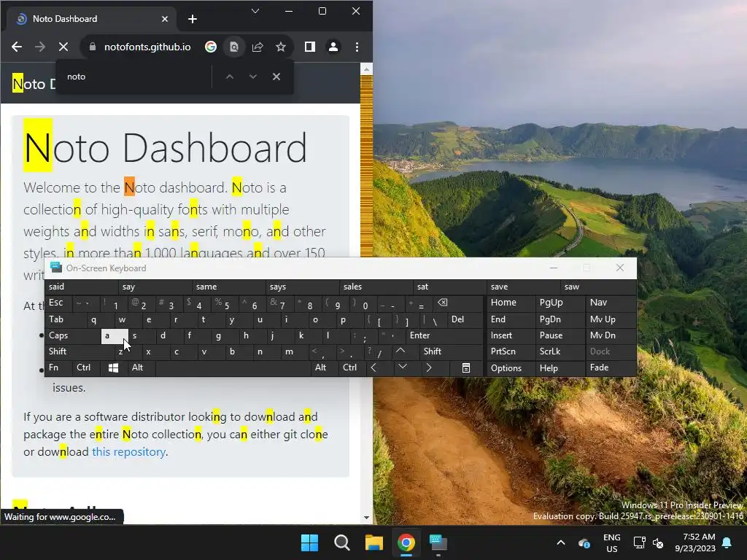Viewport: 747px width, 560px height.
Task: Toggle the Fn key on on-screen keyboard
Action: click(x=58, y=368)
